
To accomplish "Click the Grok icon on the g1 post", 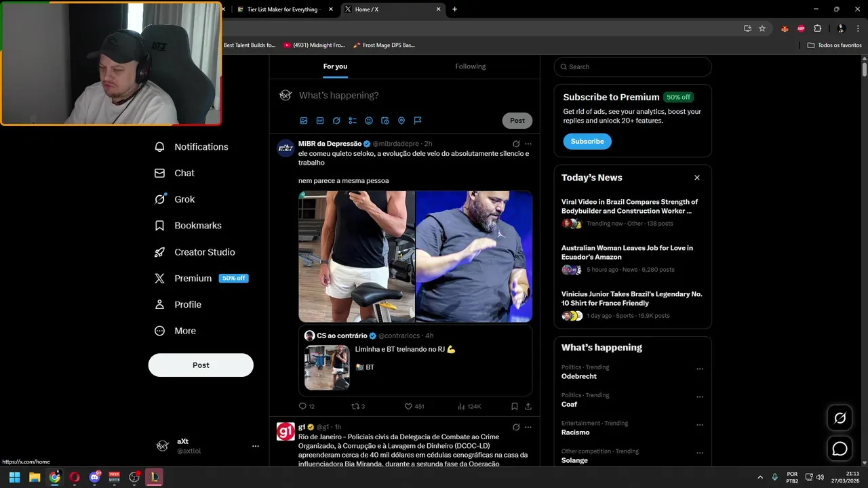I will (x=516, y=427).
